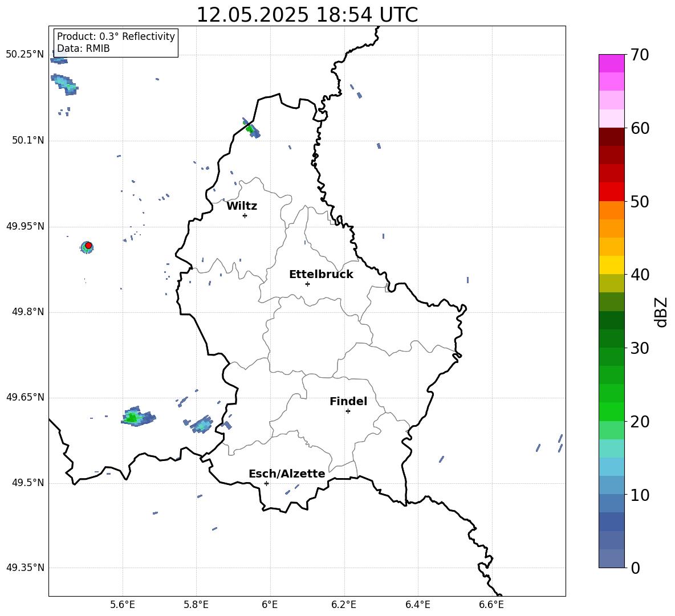
Task: Click the colorbar tick label 60
Action: coord(640,128)
